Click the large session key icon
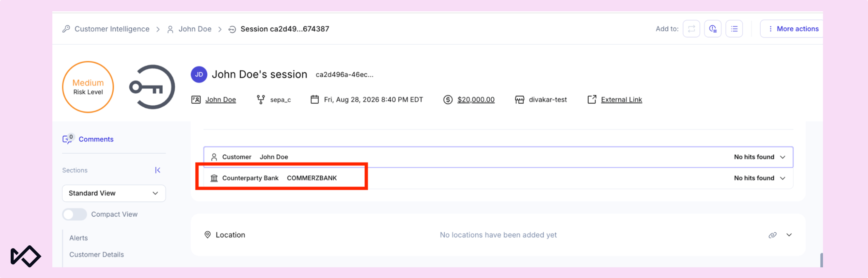The image size is (868, 278). (152, 87)
